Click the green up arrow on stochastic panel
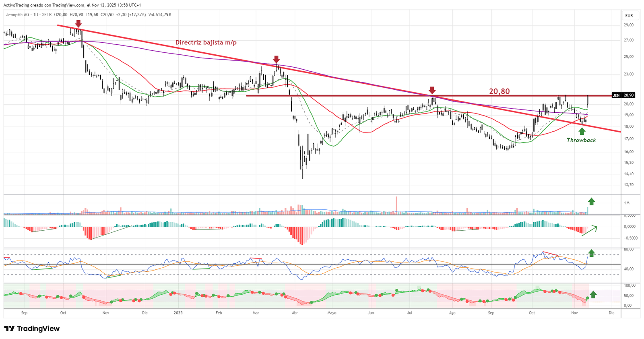This screenshot has width=644, height=339. pos(593,294)
